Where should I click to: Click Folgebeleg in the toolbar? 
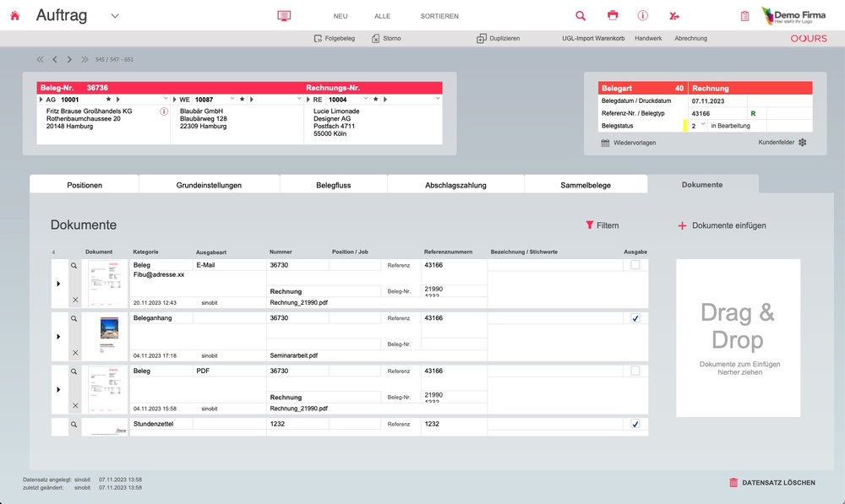[x=334, y=38]
